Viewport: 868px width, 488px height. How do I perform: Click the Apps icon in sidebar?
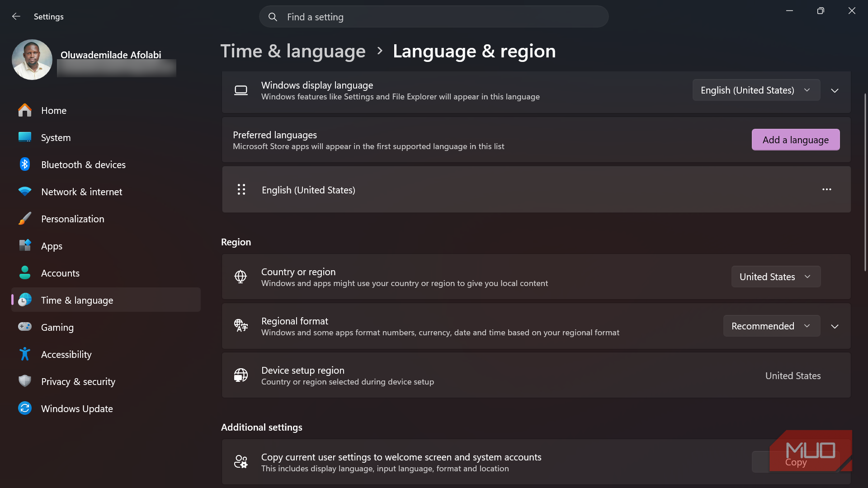[x=25, y=246]
